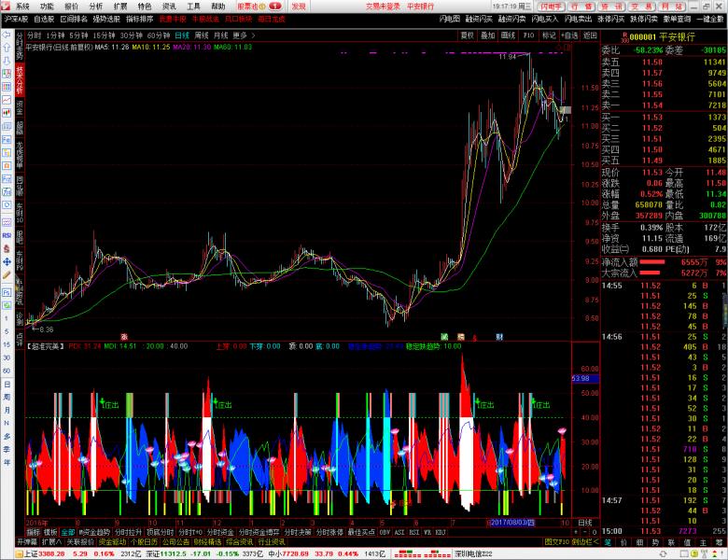The width and height of the screenshot is (728, 560).
Task: Click the 返回 back button
Action: point(590,35)
